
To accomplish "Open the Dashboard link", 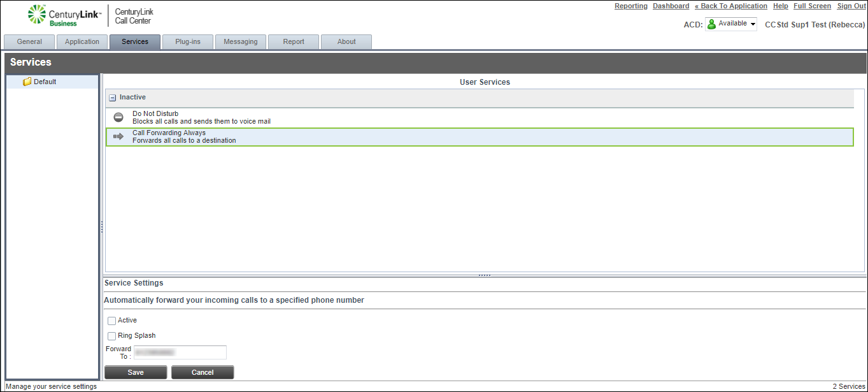I will (671, 6).
